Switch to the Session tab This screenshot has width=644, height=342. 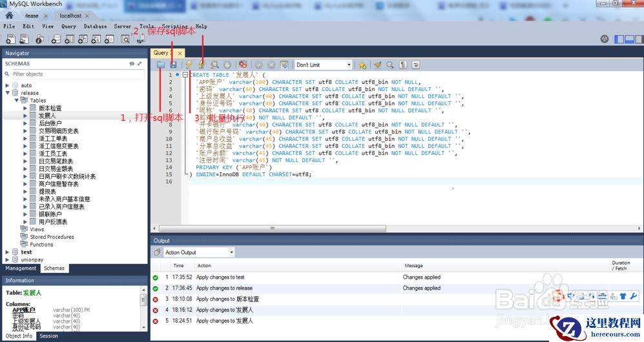tap(48, 336)
